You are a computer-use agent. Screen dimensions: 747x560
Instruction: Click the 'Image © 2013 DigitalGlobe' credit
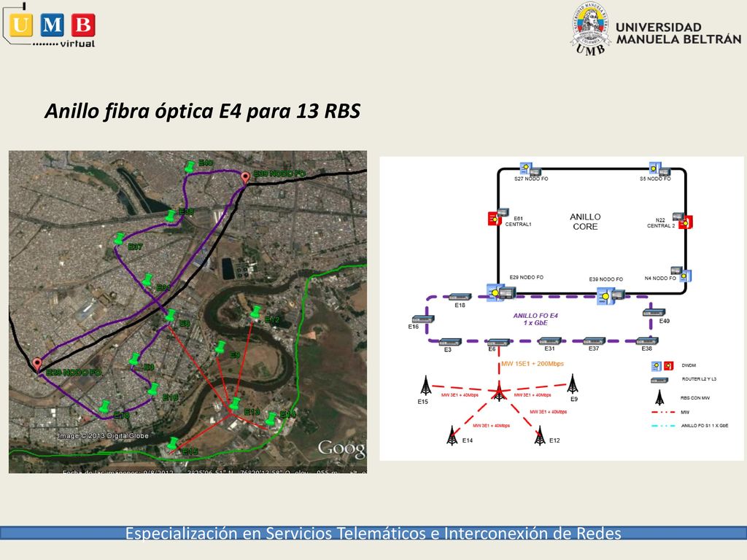[103, 436]
